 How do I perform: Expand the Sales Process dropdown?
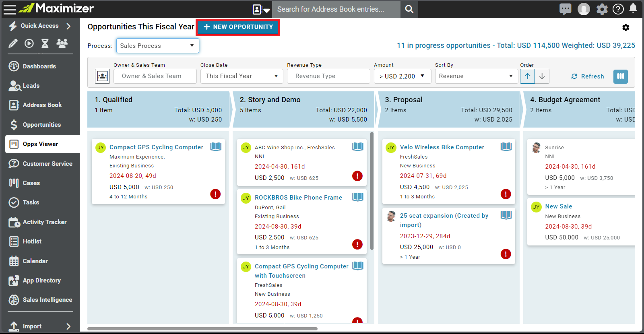(x=158, y=45)
